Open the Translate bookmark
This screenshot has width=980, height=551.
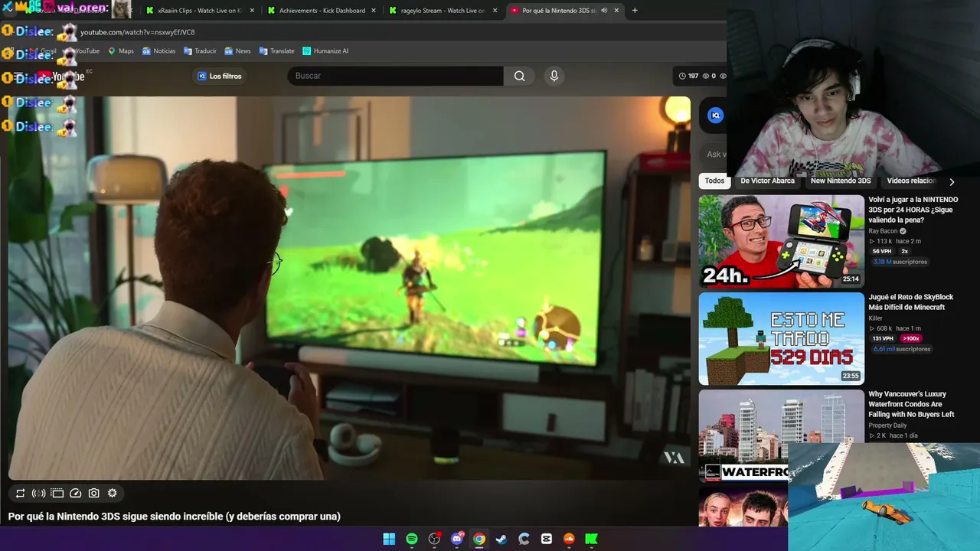[x=276, y=51]
